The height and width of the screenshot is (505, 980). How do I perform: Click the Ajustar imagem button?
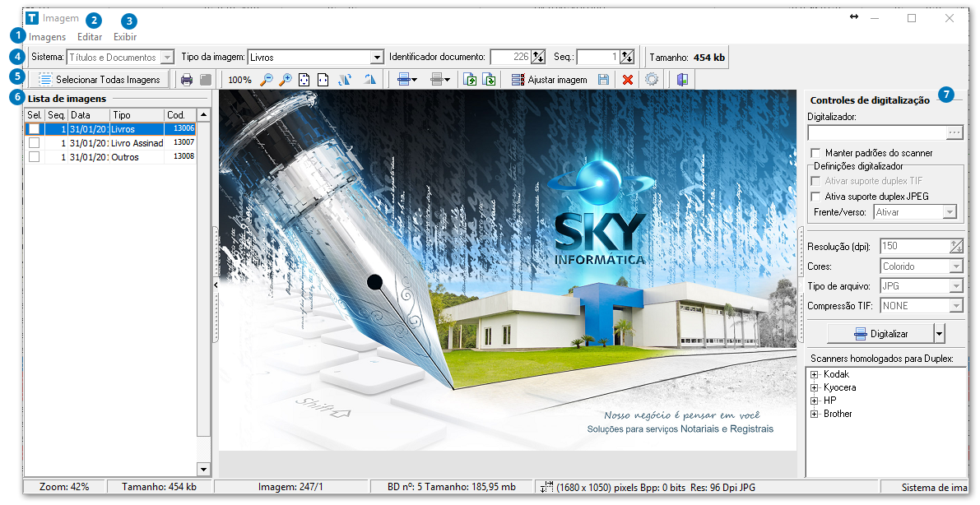pos(550,80)
